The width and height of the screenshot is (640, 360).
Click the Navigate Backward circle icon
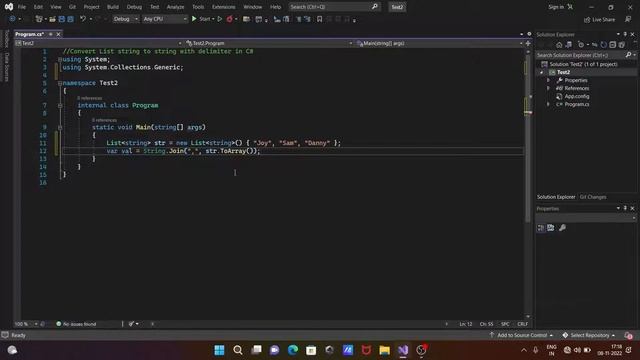pos(12,19)
